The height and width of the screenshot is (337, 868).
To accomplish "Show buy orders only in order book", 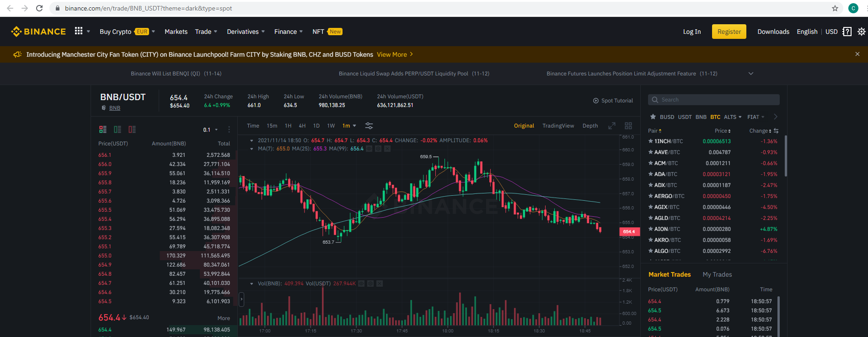I will tap(118, 129).
